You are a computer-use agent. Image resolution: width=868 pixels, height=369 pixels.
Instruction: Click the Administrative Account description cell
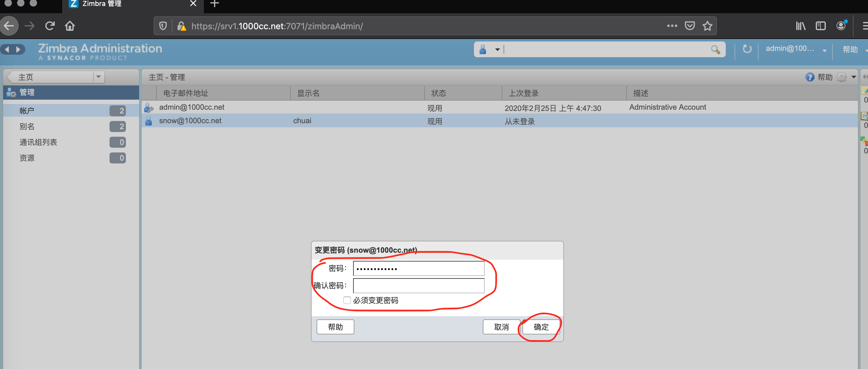click(668, 107)
